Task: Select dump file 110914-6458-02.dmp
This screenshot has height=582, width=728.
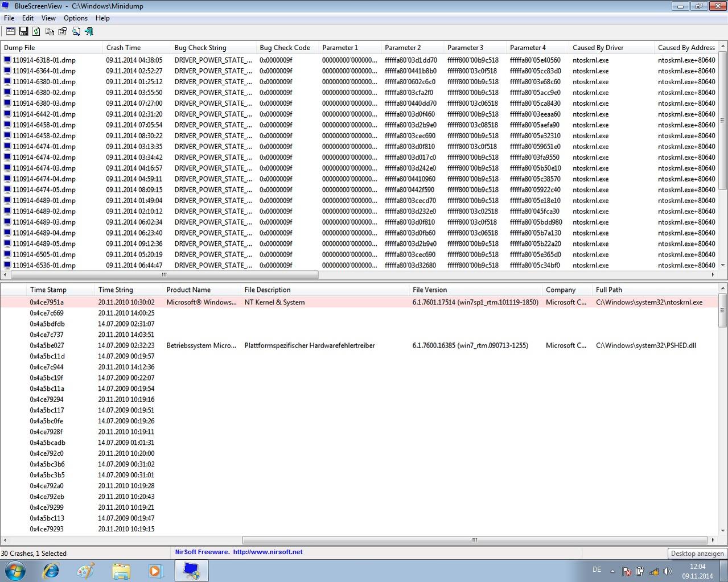Action: (44, 135)
